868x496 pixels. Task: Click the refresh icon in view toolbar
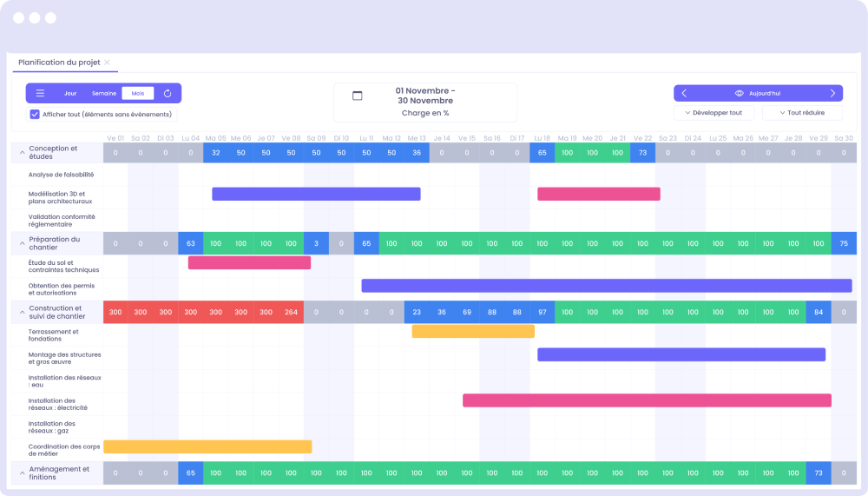tap(168, 93)
